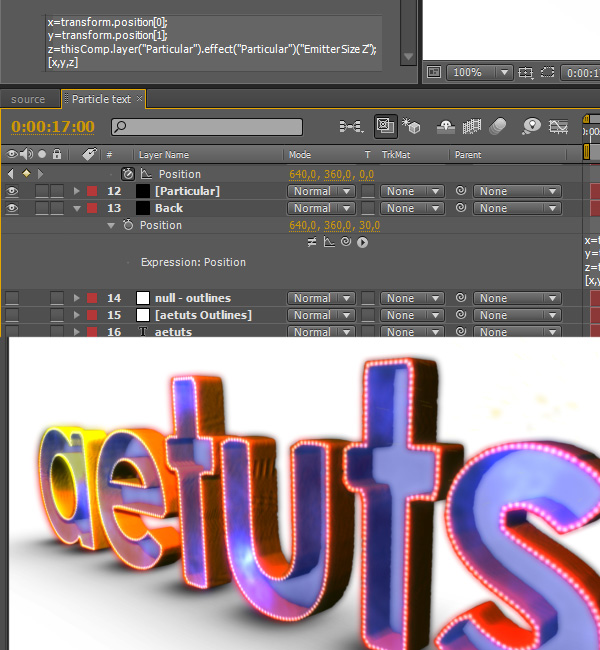The image size is (600, 650).
Task: Collapse the Back layer properties
Action: coord(77,208)
